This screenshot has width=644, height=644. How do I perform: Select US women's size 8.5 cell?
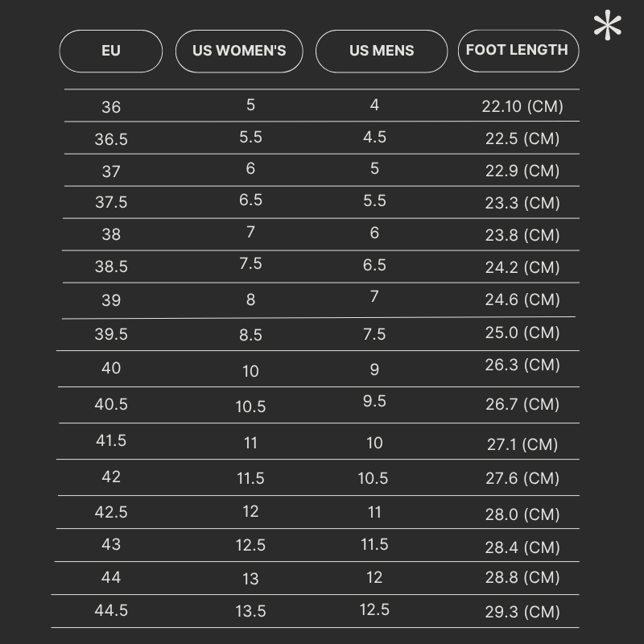(x=250, y=335)
